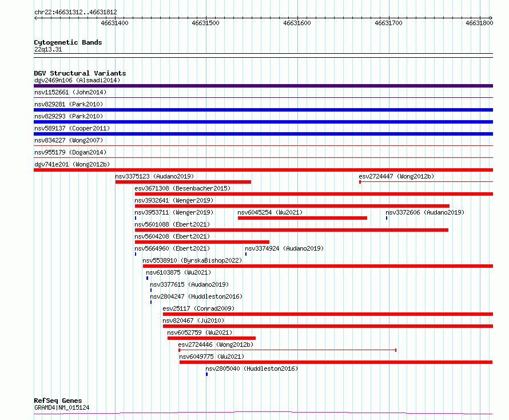Open variant esv25117 (Conrad2009)
This screenshot has width=509, height=420.
[198, 308]
